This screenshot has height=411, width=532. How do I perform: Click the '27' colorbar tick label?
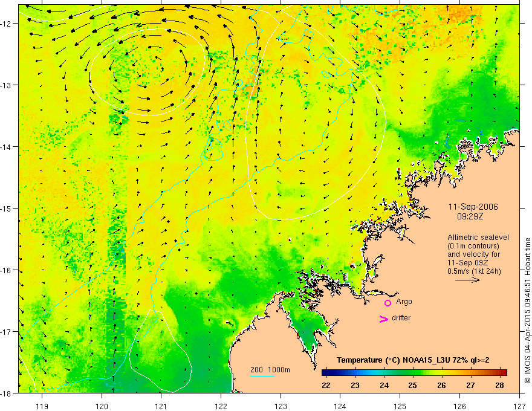point(470,385)
